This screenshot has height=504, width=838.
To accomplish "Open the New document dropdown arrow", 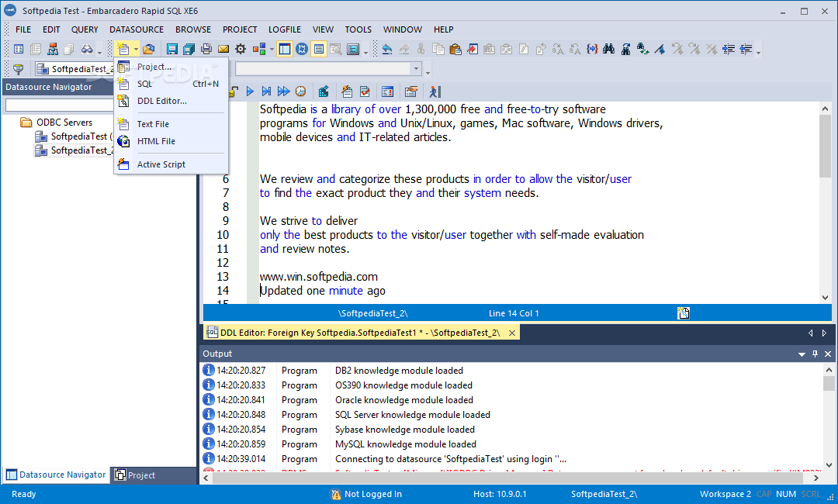I will [x=136, y=49].
